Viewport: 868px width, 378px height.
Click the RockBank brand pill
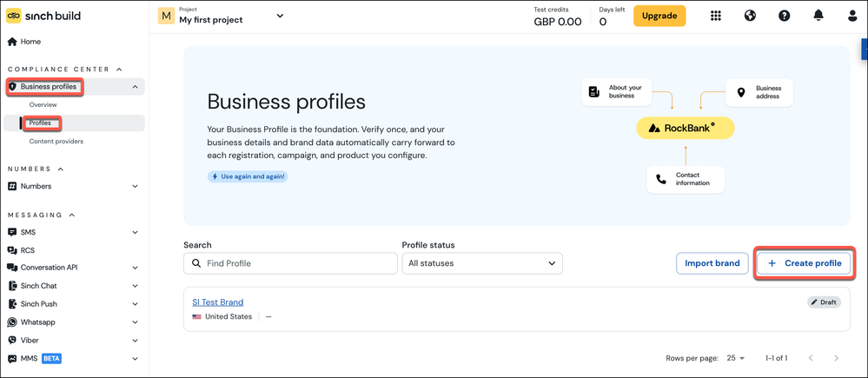(x=686, y=128)
